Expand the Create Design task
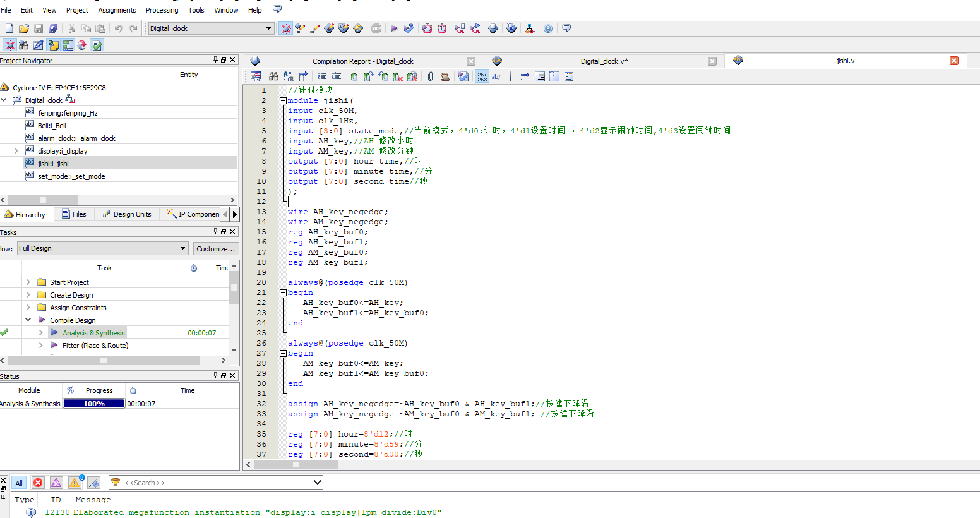Viewport: 980px width, 518px height. [x=28, y=294]
